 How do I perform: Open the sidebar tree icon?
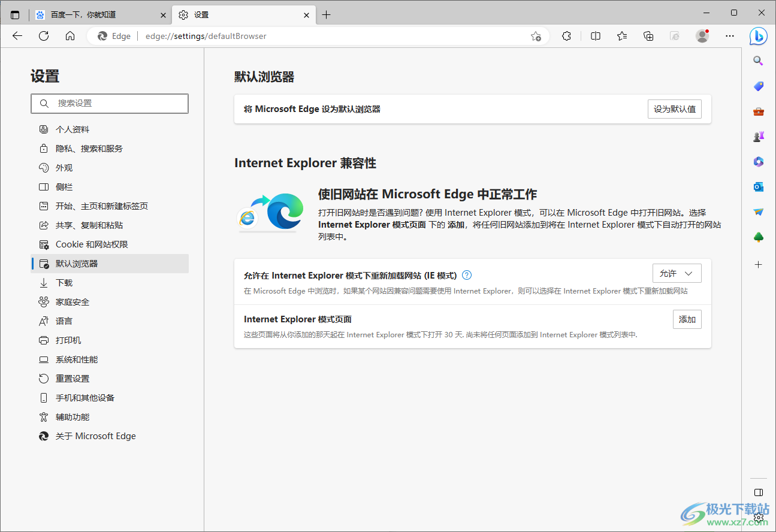(x=759, y=237)
